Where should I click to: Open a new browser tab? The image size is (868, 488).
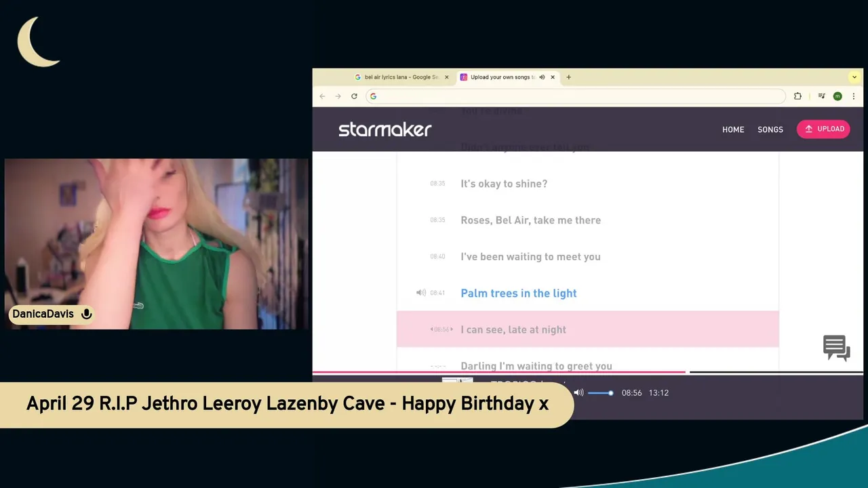click(x=568, y=77)
